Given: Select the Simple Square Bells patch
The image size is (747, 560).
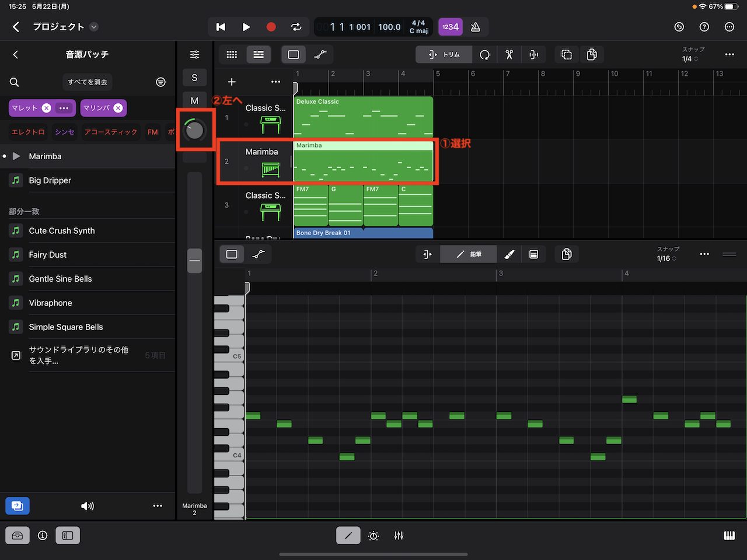Looking at the screenshot, I should coord(88,327).
